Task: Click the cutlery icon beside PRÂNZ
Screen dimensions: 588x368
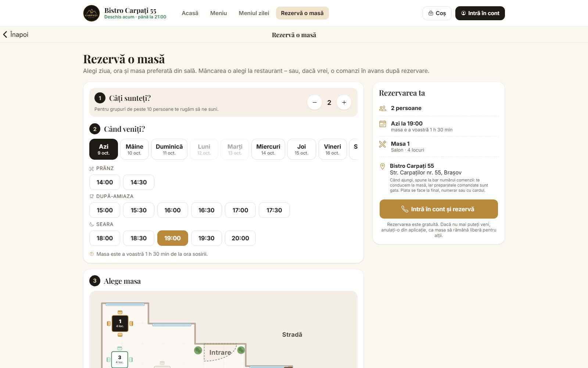Action: 92,169
